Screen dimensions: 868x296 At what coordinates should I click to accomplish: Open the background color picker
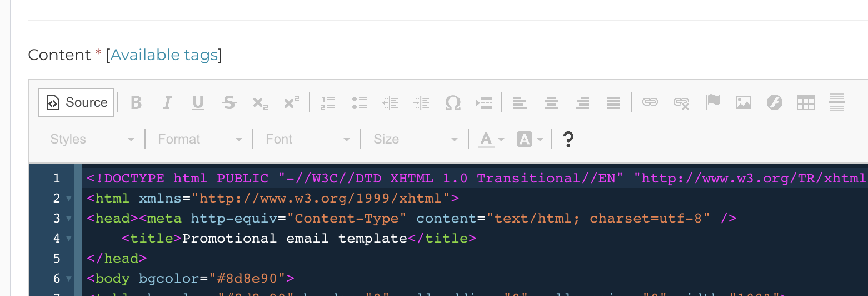pos(530,139)
